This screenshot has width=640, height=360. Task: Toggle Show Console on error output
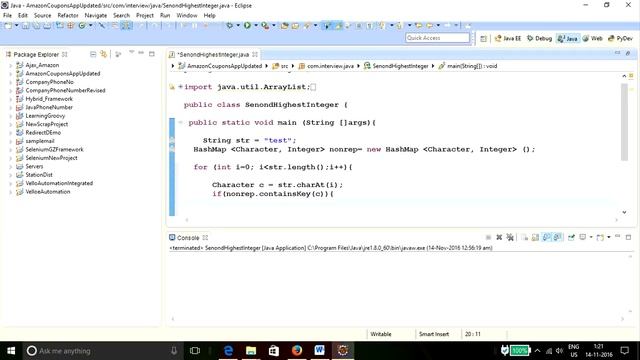[557, 237]
